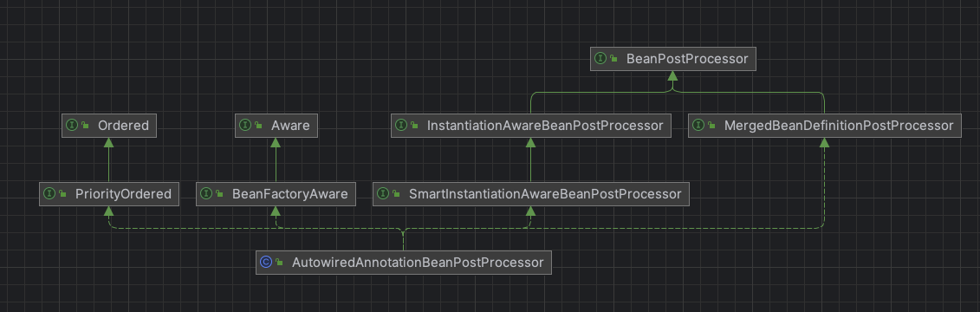Click the interface icon on the Ordered node
This screenshot has width=980, height=312.
coord(72,125)
